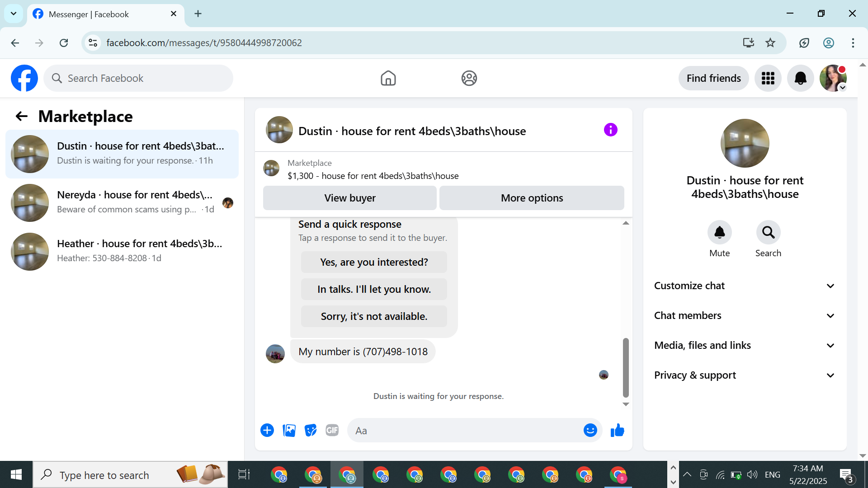Screen dimensions: 868x488
Task: Click the message text box
Action: [466, 431]
